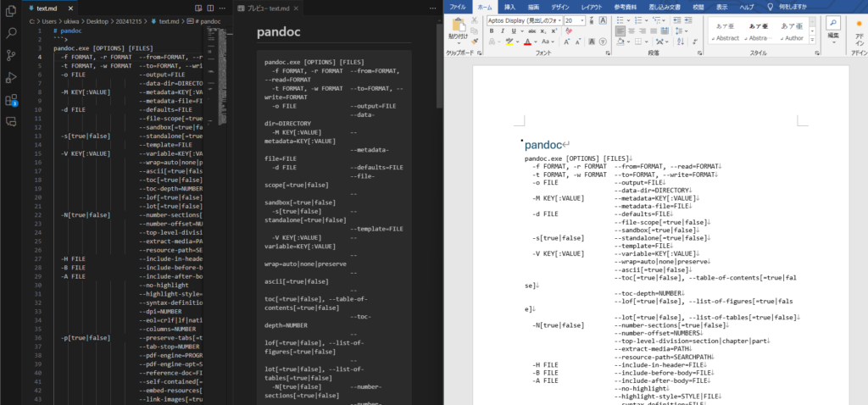Open more actions menu of text.md editor
868x405 pixels.
223,8
